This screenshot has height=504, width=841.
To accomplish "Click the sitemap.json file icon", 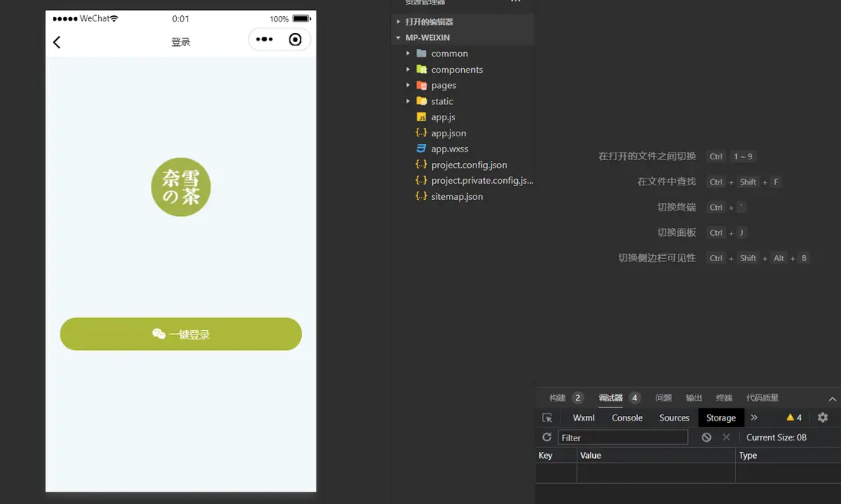I will (x=421, y=196).
